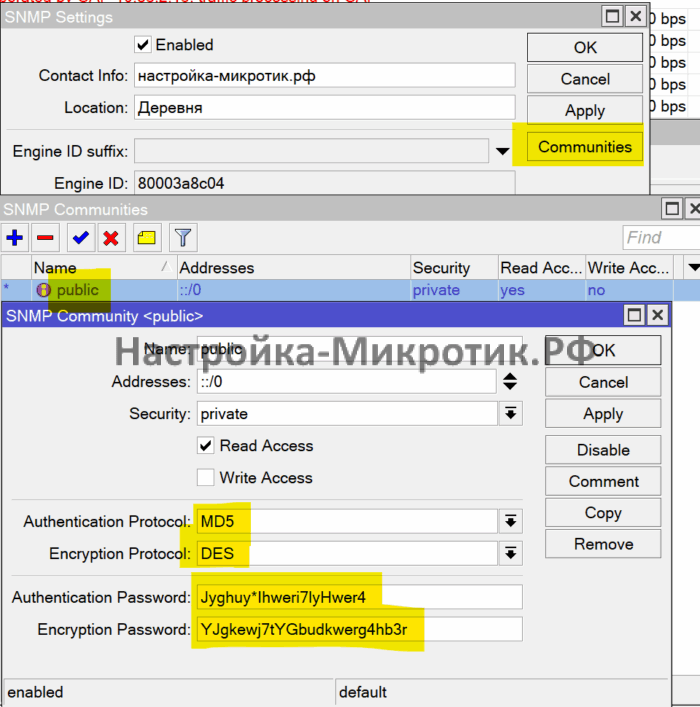
Task: Click the Engine ID field 80003a8c04
Action: pyautogui.click(x=324, y=183)
